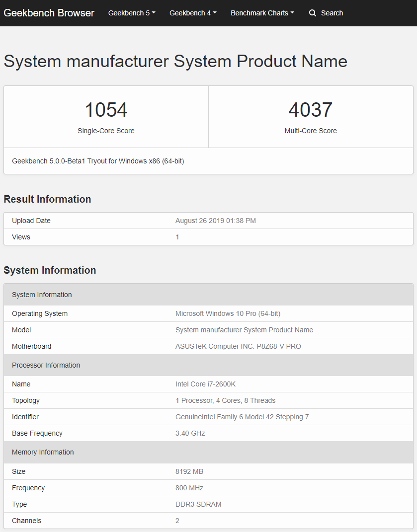Click the Processor Information header row

tap(209, 365)
